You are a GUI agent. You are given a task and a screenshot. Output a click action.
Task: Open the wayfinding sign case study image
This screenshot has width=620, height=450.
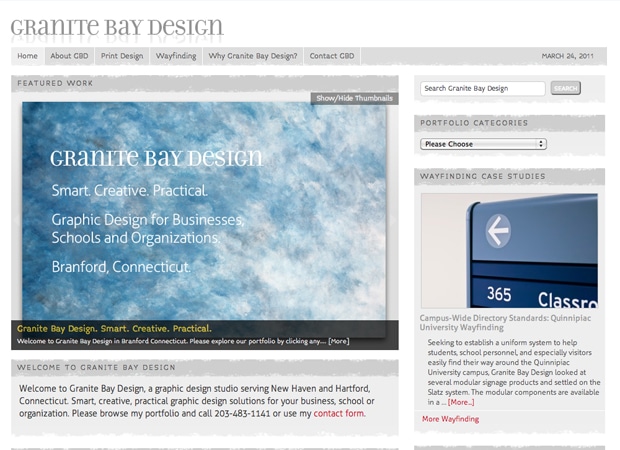coord(509,250)
